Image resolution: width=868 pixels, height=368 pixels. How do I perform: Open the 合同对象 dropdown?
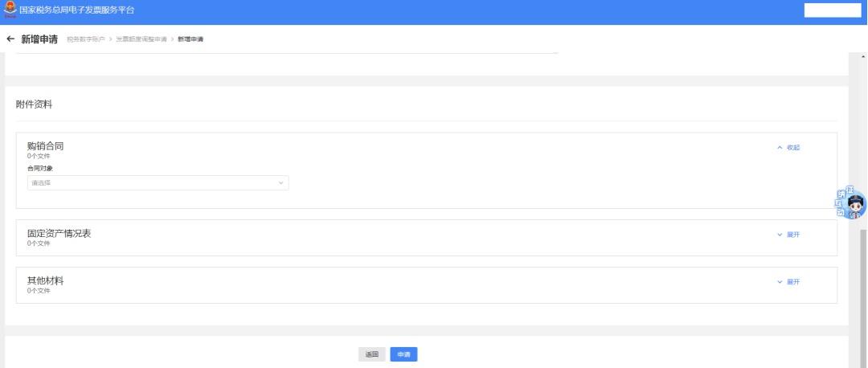click(158, 183)
